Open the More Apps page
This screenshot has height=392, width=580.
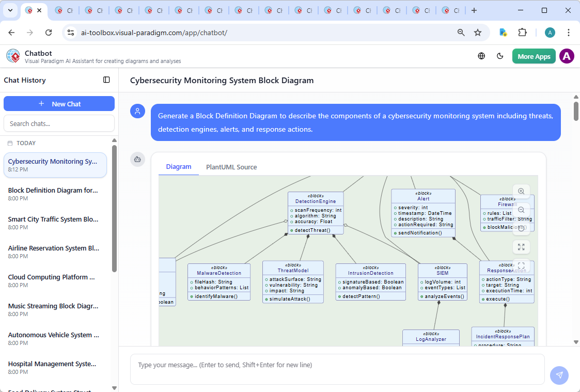(x=534, y=56)
